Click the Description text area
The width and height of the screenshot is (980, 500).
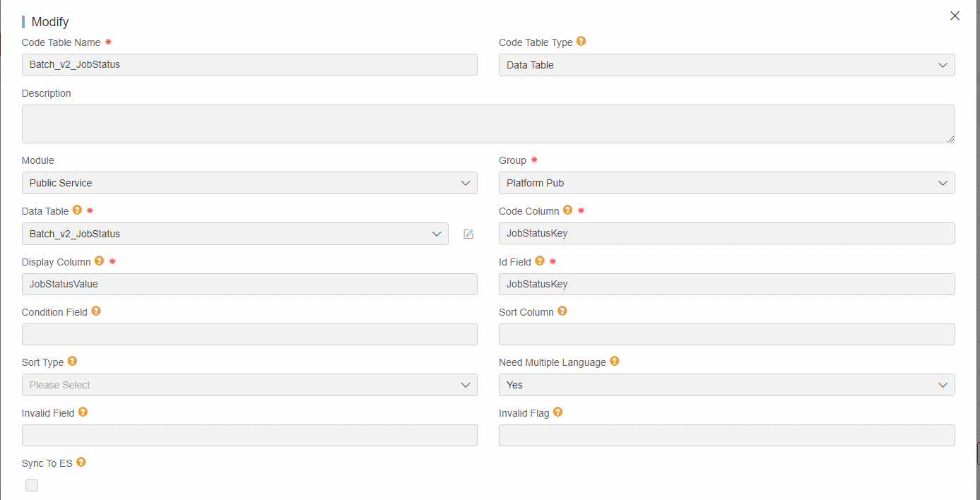488,124
